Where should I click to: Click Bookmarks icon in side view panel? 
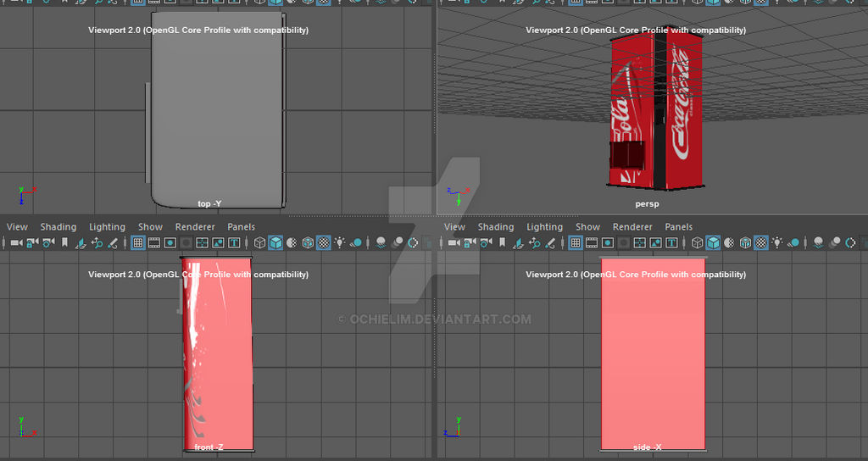[x=502, y=242]
